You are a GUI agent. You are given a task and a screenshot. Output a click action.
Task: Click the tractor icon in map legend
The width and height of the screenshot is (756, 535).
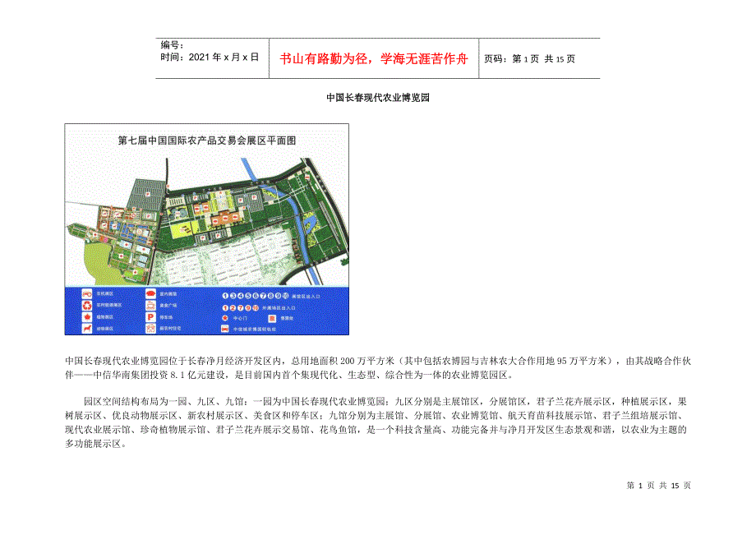click(85, 293)
